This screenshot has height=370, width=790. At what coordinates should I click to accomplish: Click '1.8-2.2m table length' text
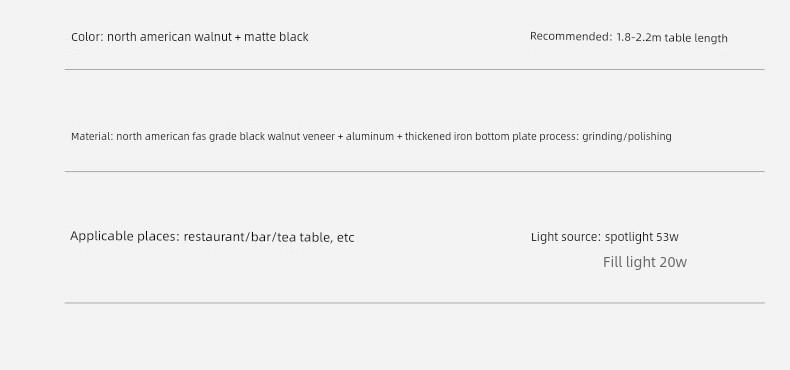672,38
